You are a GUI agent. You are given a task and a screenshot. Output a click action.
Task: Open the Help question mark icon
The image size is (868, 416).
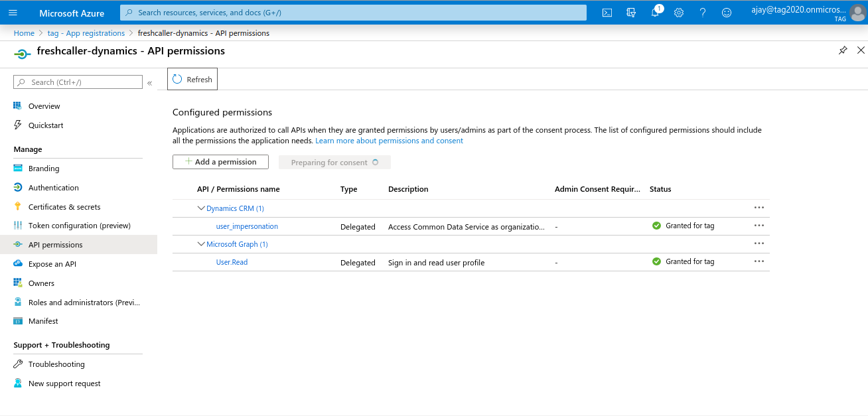click(703, 13)
